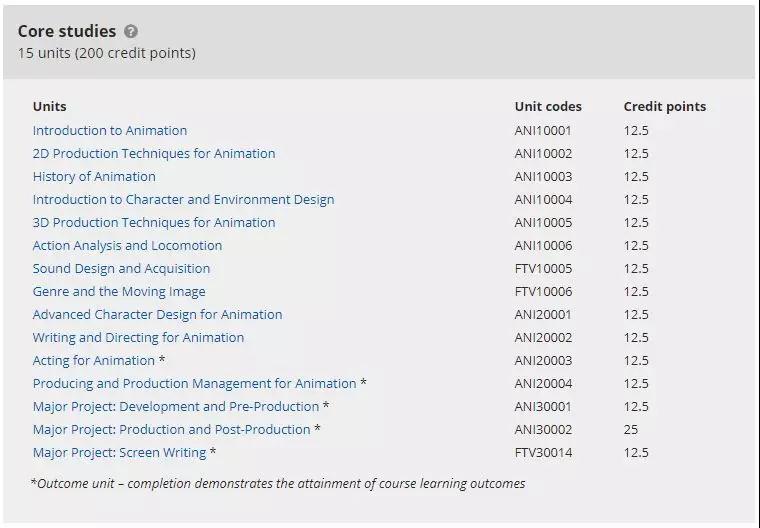The image size is (760, 528).
Task: Click unit code ANI10001
Action: [x=543, y=130]
